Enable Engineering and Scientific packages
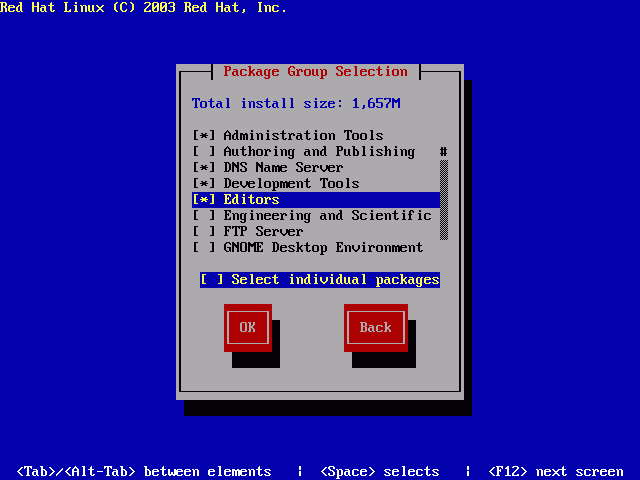Image resolution: width=640 pixels, height=480 pixels. click(x=203, y=216)
